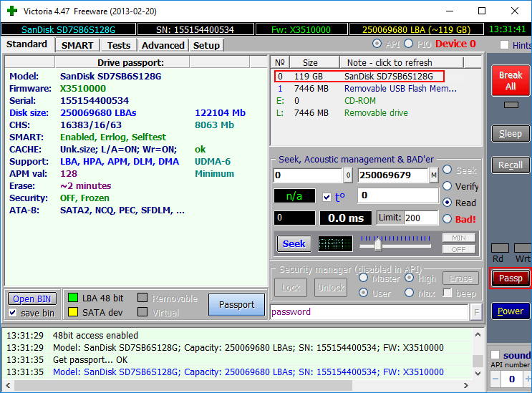Select the Seek mode radio button
This screenshot has width=532, height=393.
[x=448, y=170]
